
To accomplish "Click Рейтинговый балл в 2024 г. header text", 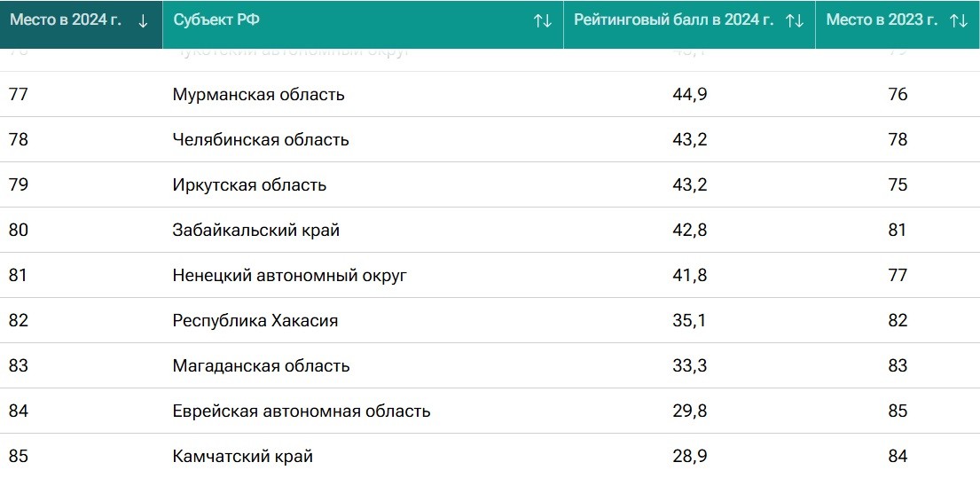I will pos(674,20).
